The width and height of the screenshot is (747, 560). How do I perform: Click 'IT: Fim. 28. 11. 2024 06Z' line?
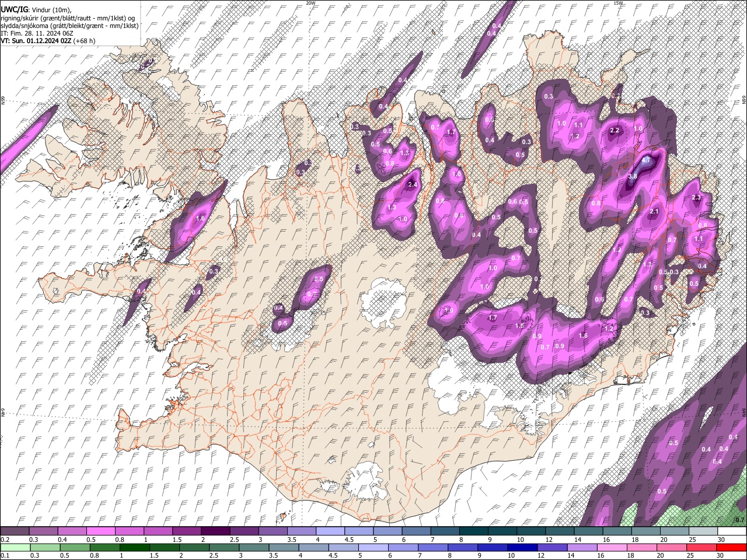[37, 33]
